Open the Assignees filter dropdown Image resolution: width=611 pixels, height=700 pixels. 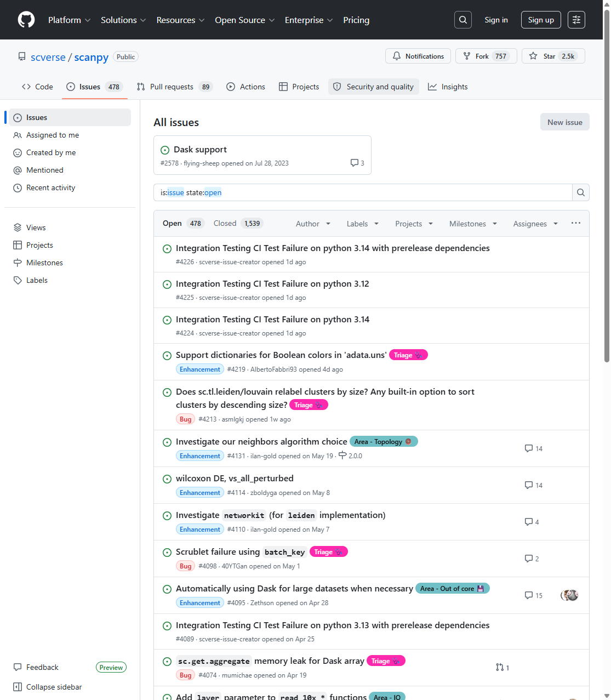[535, 224]
